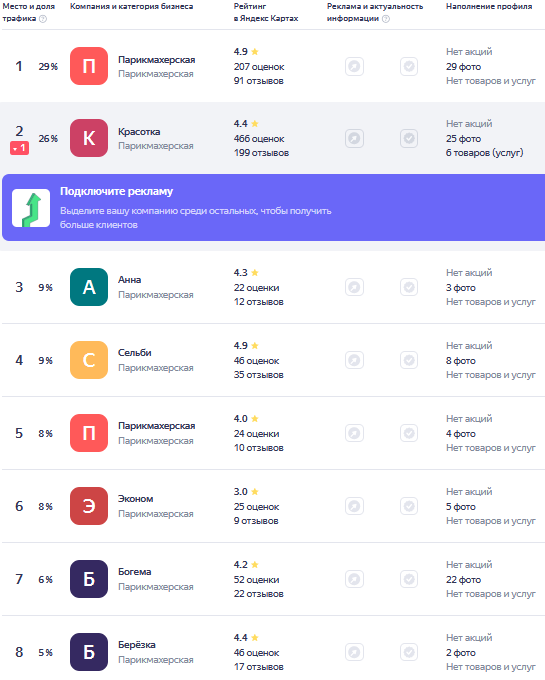Click the 4.9 star rating of Сельби
This screenshot has width=545, height=680.
(x=246, y=346)
